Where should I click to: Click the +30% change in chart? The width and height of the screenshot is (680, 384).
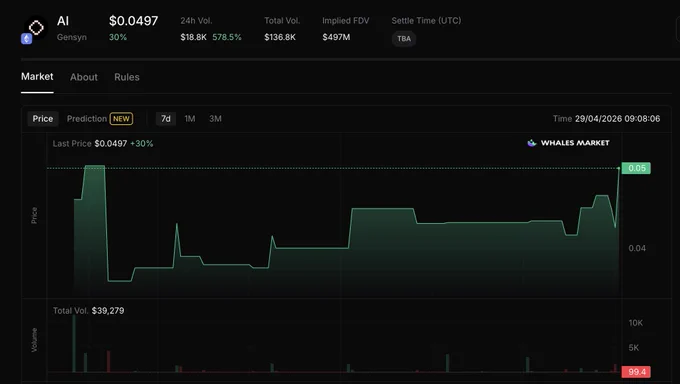[142, 144]
